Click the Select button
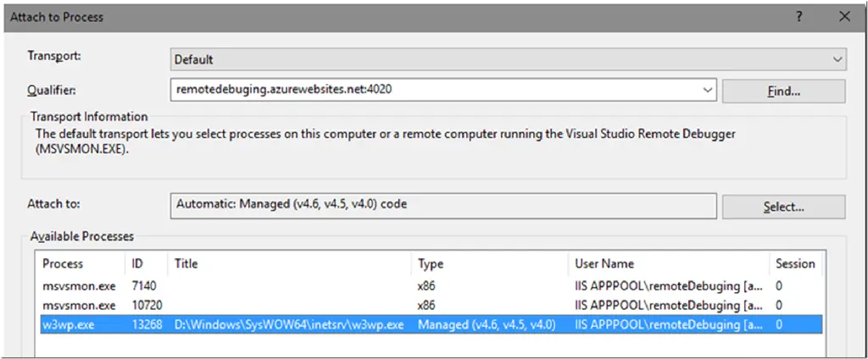The height and width of the screenshot is (359, 868). [783, 206]
